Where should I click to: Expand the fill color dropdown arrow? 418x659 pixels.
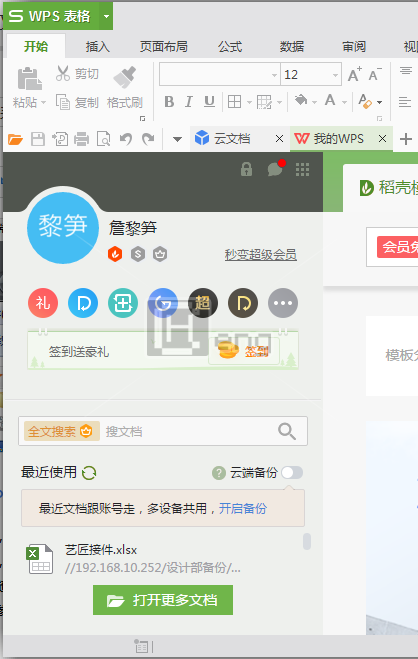coord(314,102)
